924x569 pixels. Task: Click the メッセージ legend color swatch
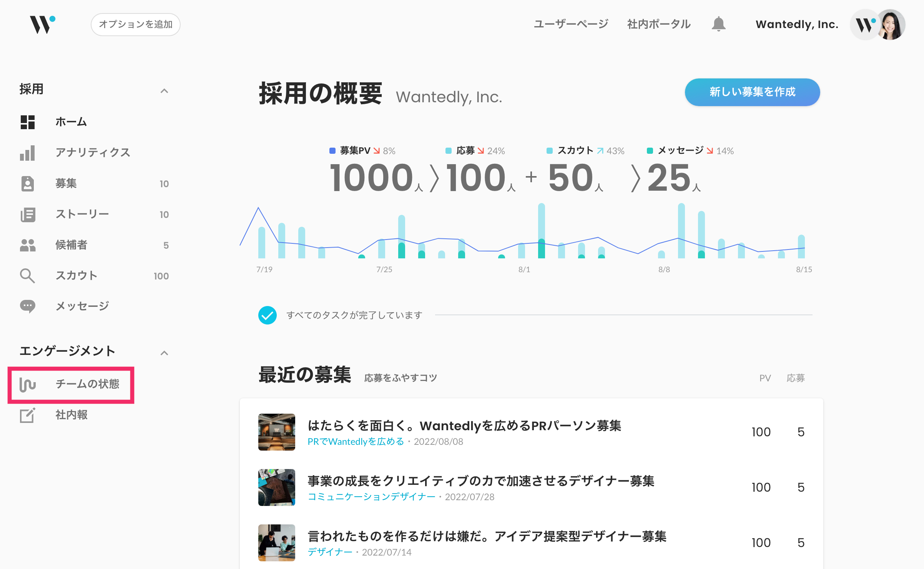coord(650,151)
